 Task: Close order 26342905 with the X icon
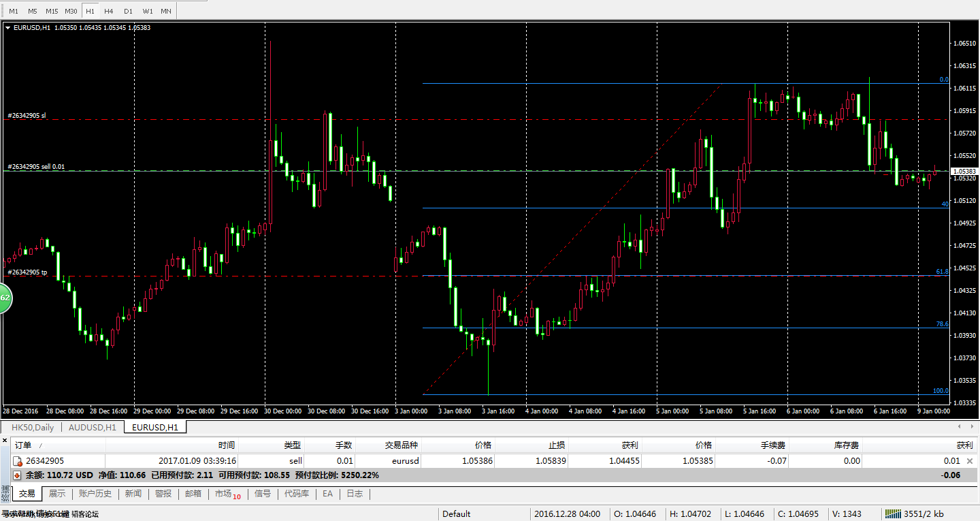click(x=970, y=461)
